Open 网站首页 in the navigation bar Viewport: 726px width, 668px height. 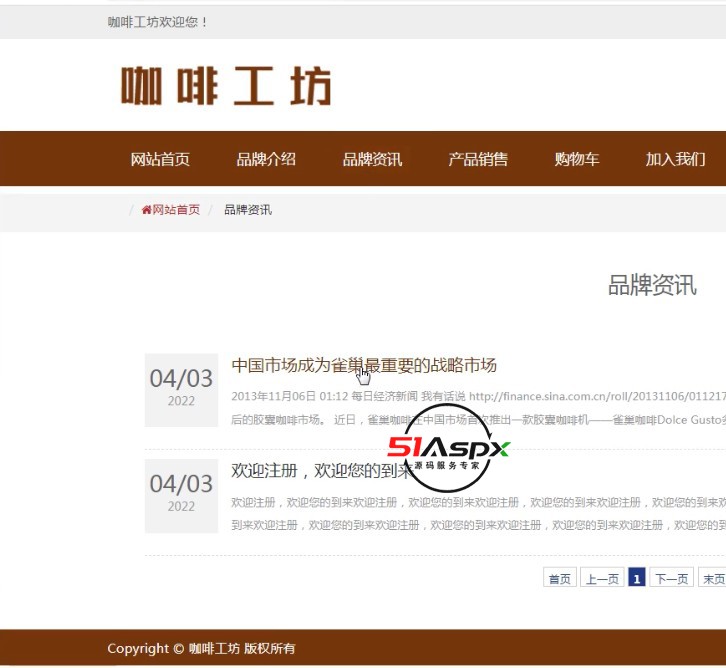pyautogui.click(x=160, y=159)
